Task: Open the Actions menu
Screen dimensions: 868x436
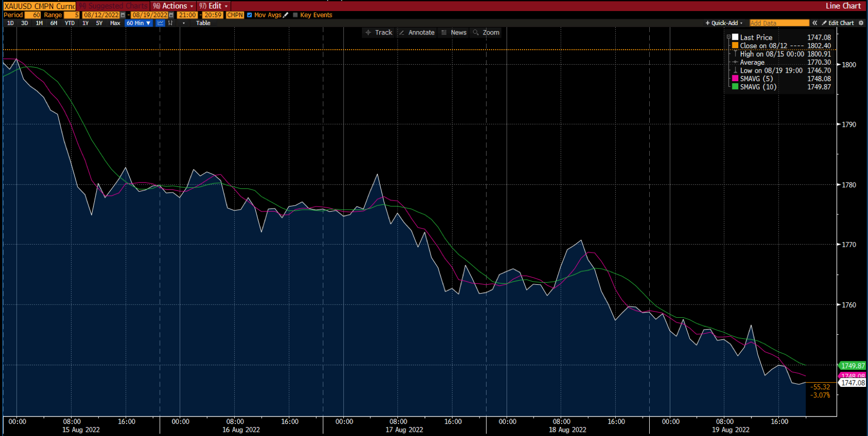Action: pos(173,6)
